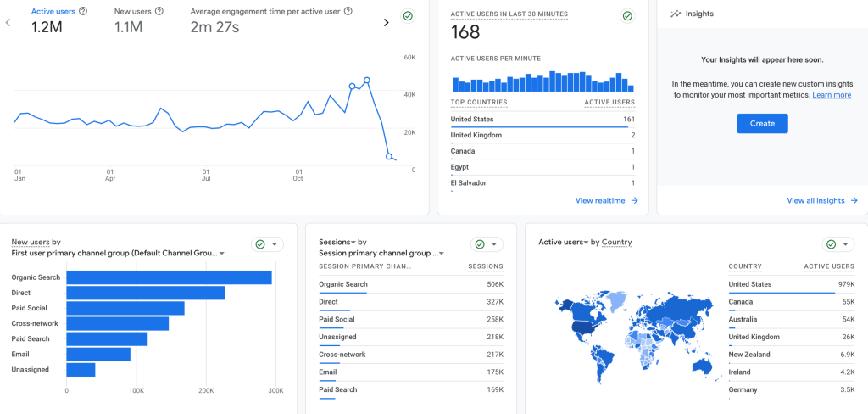868x414 pixels.
Task: Click the Create insights button
Action: [762, 124]
